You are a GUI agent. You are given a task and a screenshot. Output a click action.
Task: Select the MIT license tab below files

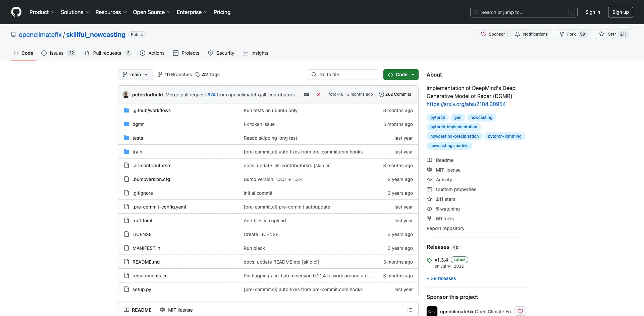click(x=176, y=310)
